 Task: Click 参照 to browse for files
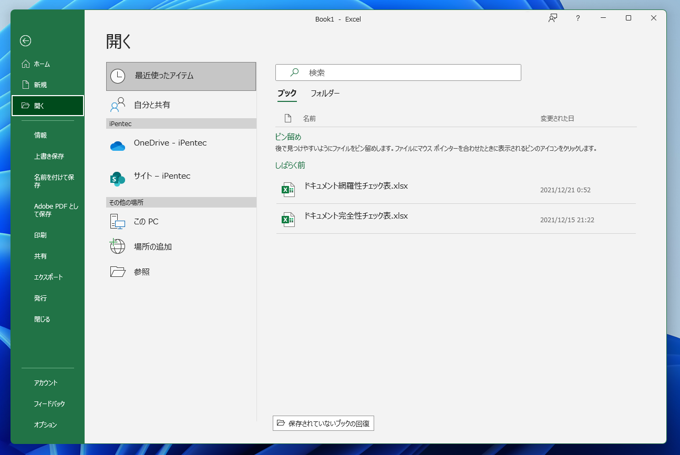click(x=142, y=272)
